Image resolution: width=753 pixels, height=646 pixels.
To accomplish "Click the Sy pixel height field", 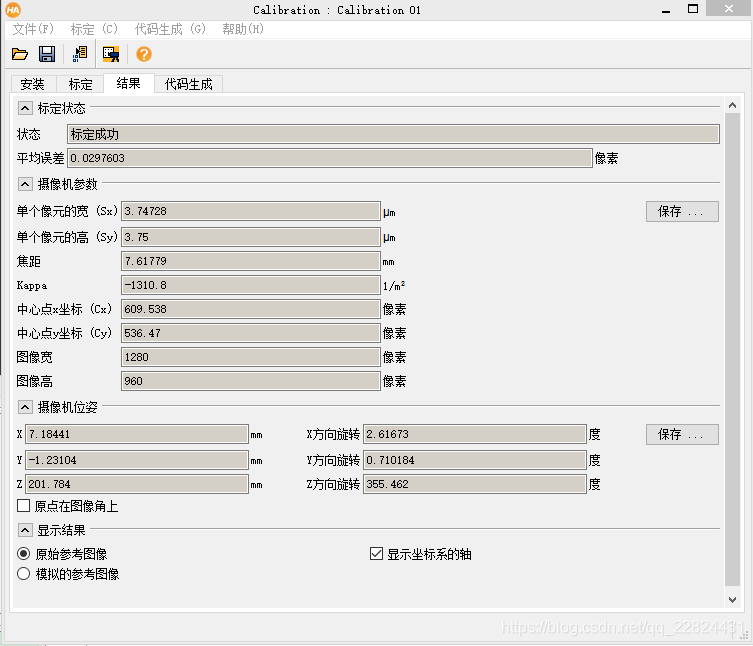I will 251,237.
